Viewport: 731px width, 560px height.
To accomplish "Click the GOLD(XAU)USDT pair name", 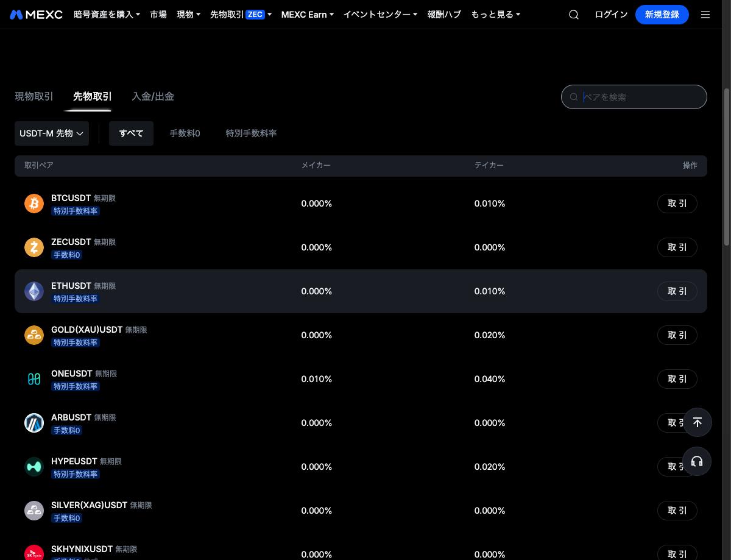I will tap(87, 330).
